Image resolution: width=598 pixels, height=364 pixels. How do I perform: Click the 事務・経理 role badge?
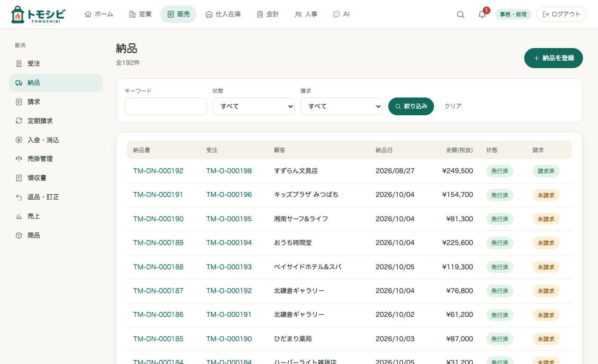[x=513, y=14]
